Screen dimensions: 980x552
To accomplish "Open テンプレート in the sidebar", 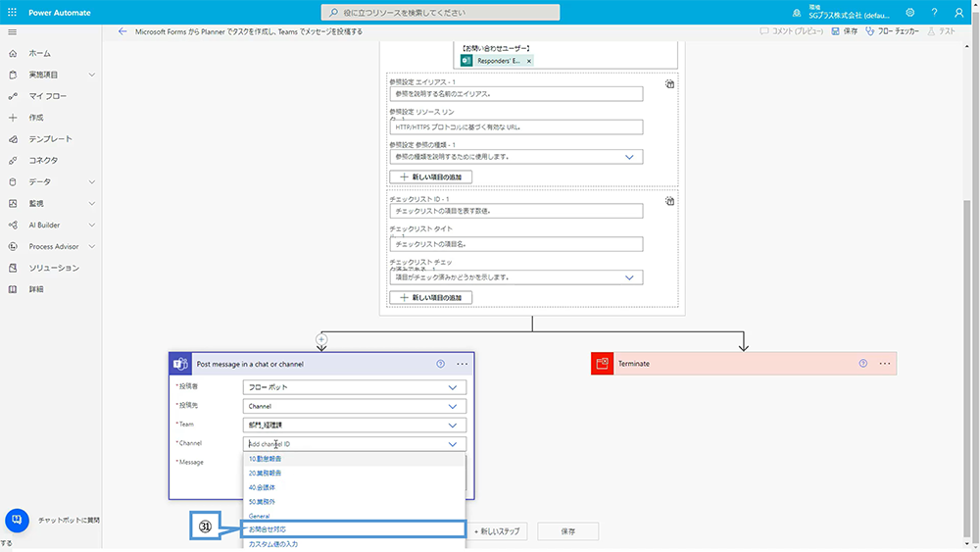I will pos(51,139).
